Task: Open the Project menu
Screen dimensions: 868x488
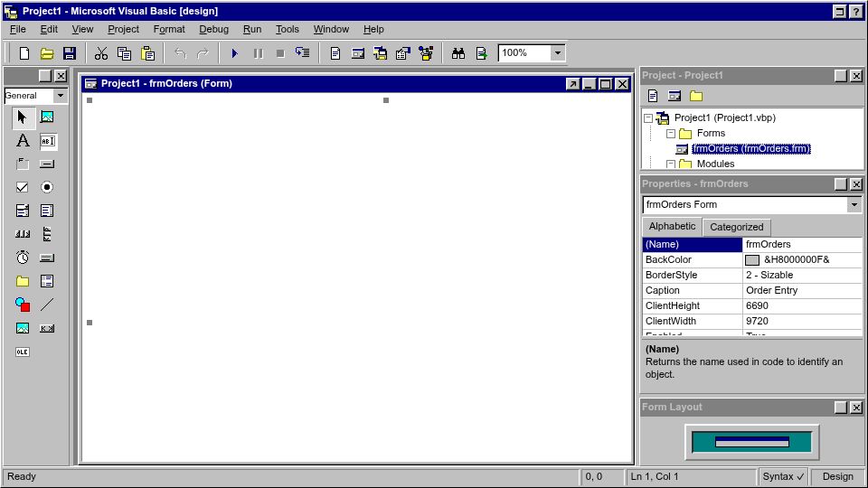Action: tap(123, 29)
